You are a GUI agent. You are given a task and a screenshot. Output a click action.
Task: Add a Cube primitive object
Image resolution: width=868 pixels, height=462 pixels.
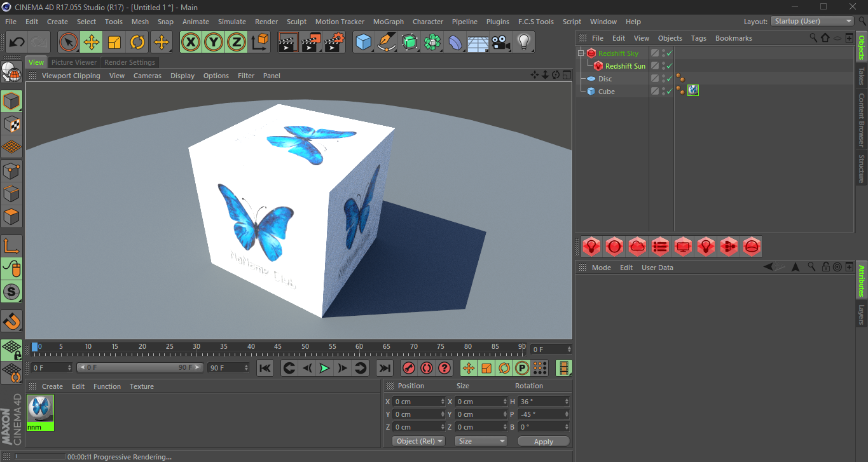tap(364, 43)
